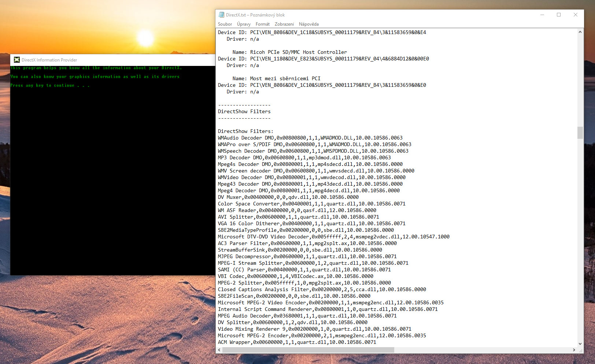Click the 'Closed Captions Analysis Filter' line
Image resolution: width=595 pixels, height=364 pixels.
[322, 289]
